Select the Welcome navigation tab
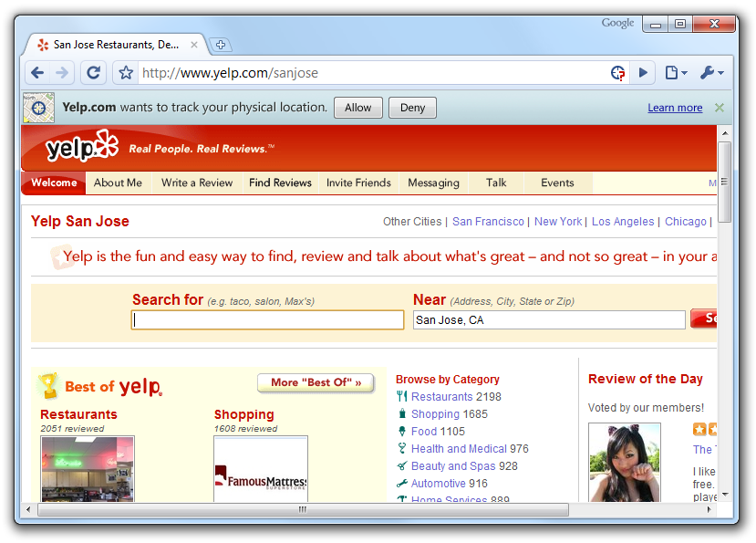The width and height of the screenshot is (756, 543). tap(54, 183)
